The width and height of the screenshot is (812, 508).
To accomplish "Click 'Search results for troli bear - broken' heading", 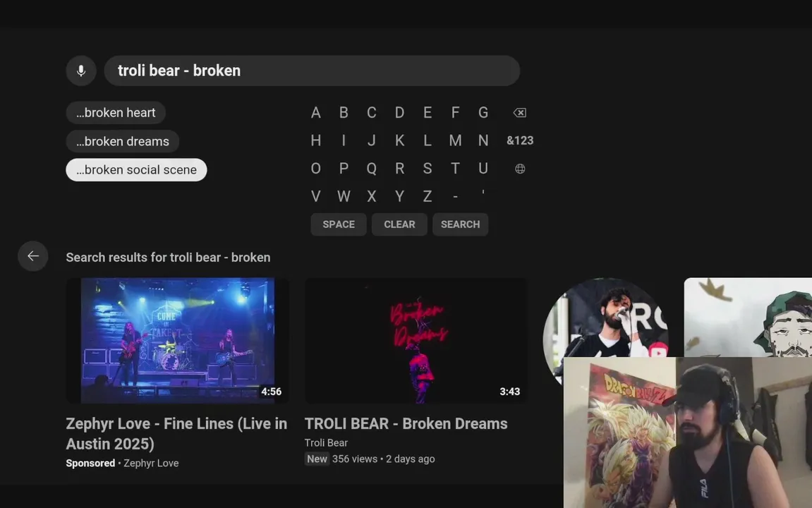I will [x=168, y=258].
